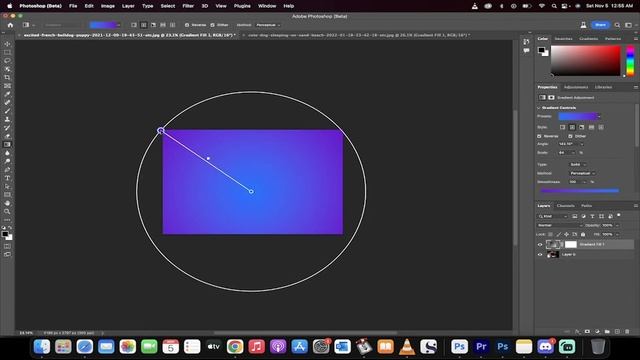Click the Home icon in options bar
Viewport: 640px width, 360px height.
10,25
